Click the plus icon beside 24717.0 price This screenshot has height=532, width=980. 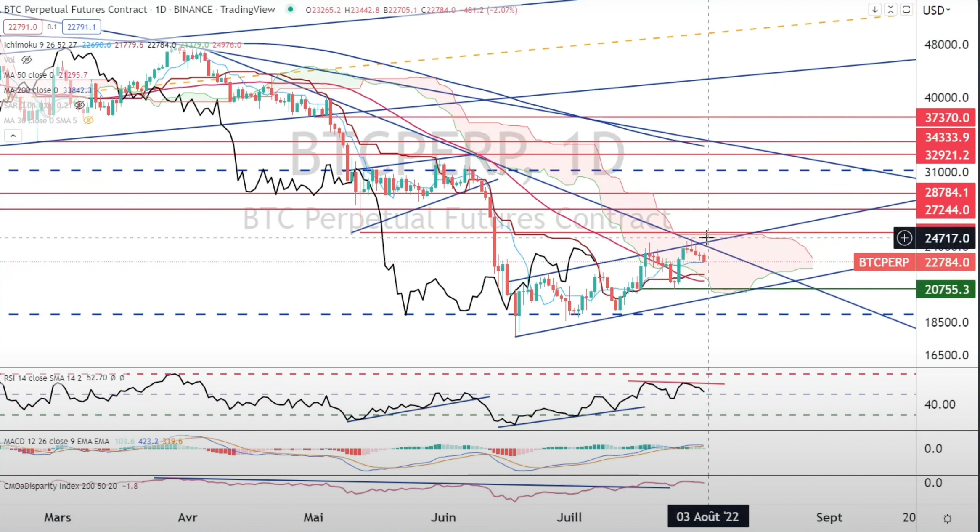click(x=904, y=238)
